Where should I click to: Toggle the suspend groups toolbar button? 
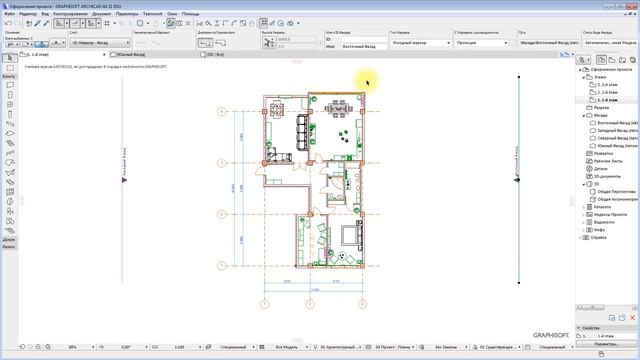tap(171, 24)
